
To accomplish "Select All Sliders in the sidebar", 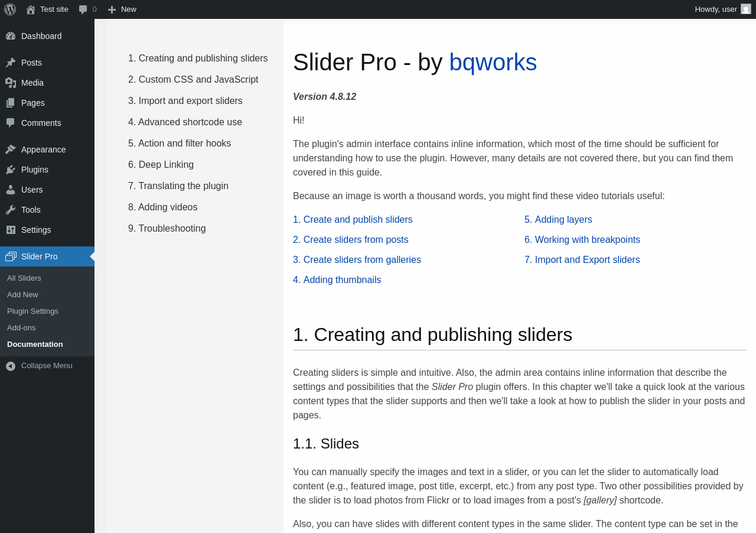I will 24,278.
